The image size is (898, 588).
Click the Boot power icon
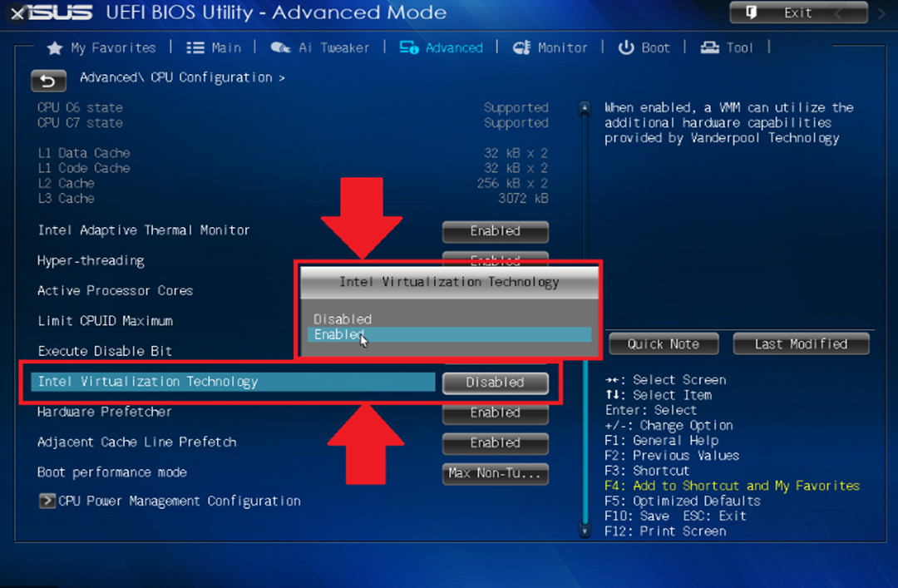(626, 47)
